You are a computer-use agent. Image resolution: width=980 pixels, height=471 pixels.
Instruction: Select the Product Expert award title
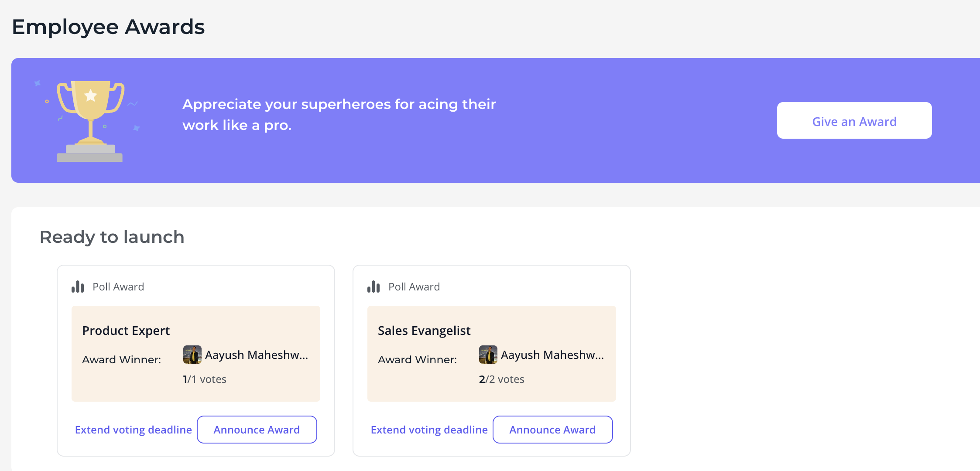(126, 331)
